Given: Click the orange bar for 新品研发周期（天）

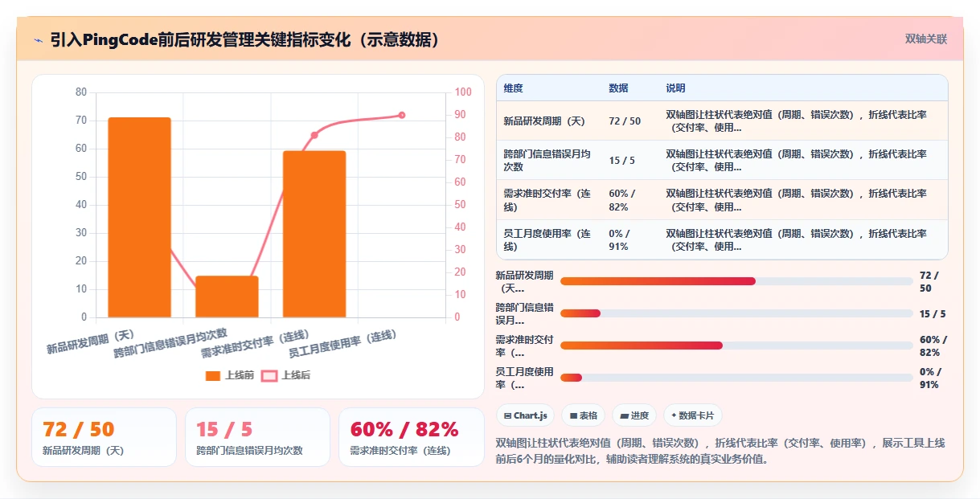Looking at the screenshot, I should point(140,217).
